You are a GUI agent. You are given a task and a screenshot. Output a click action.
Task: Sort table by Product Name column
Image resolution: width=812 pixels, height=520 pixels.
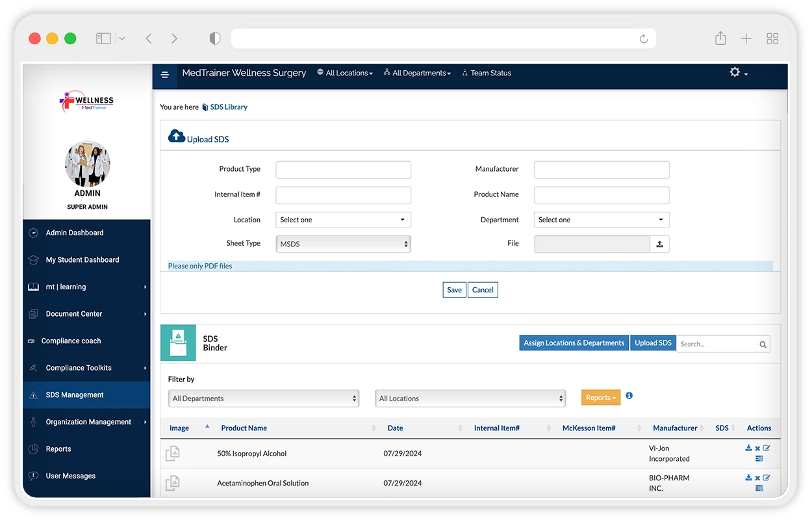pos(244,428)
